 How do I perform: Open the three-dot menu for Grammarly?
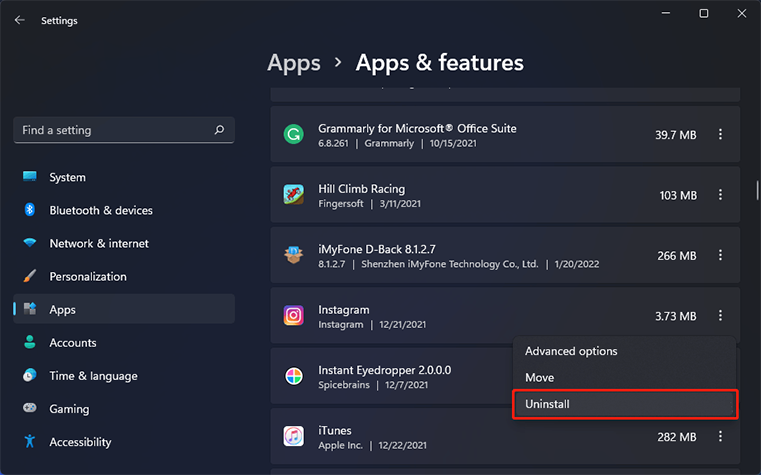coord(720,134)
